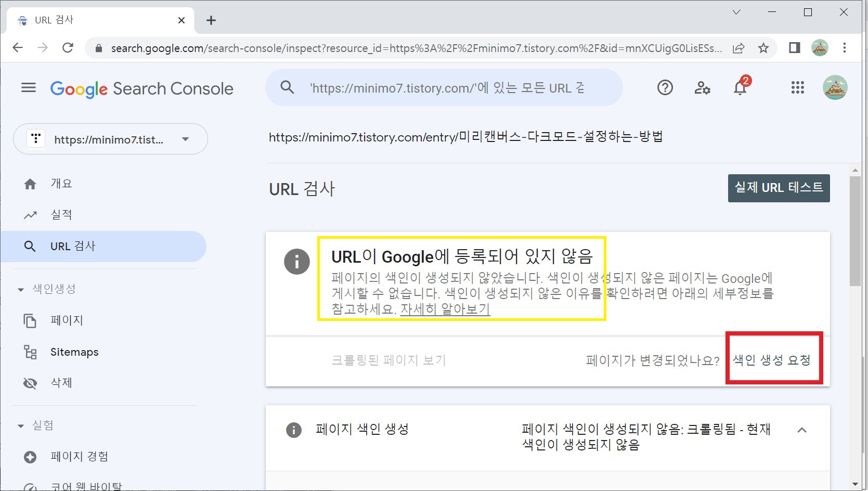Viewport: 868px width, 491px height.
Task: Focus the URL inspection search field
Action: 445,87
